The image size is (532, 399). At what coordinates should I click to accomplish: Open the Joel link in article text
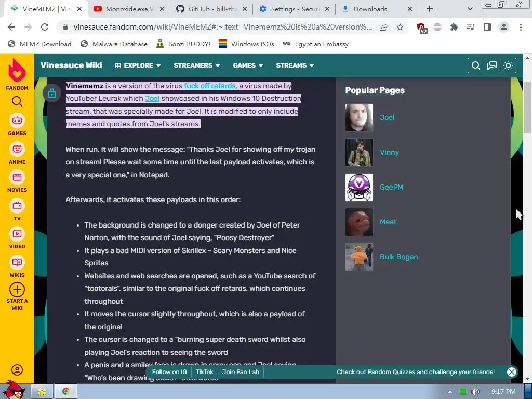152,98
